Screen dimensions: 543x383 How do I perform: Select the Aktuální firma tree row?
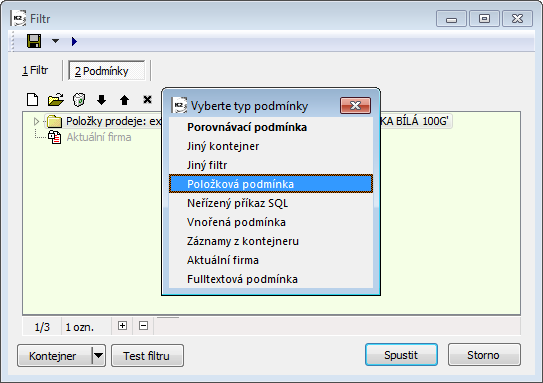(99, 137)
